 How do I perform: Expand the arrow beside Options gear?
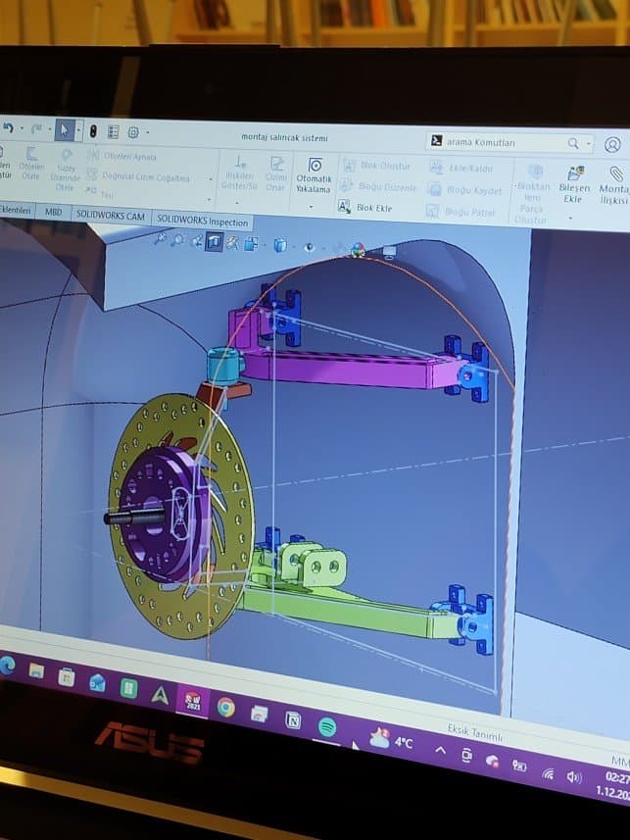click(x=148, y=133)
